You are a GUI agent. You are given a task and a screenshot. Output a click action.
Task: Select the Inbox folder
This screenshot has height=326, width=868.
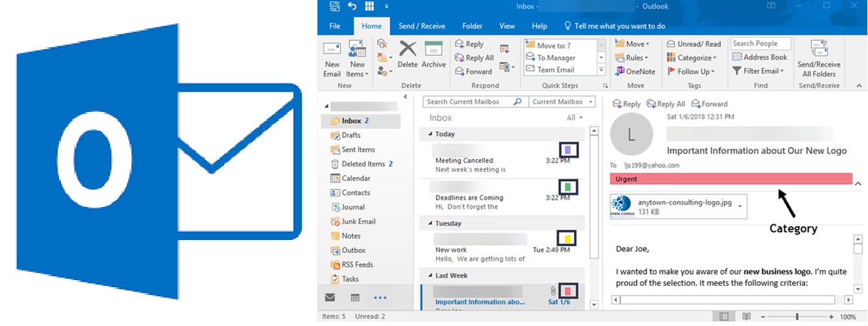click(361, 121)
